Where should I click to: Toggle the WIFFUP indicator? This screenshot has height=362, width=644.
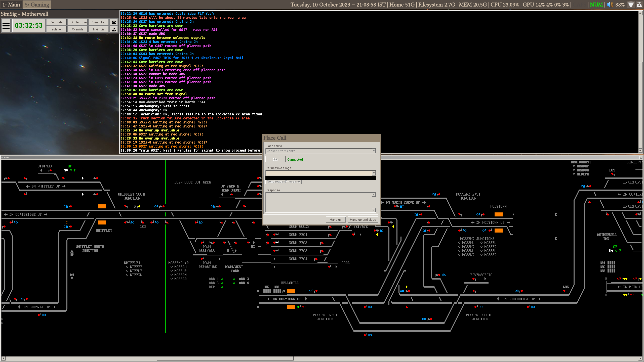pyautogui.click(x=127, y=271)
